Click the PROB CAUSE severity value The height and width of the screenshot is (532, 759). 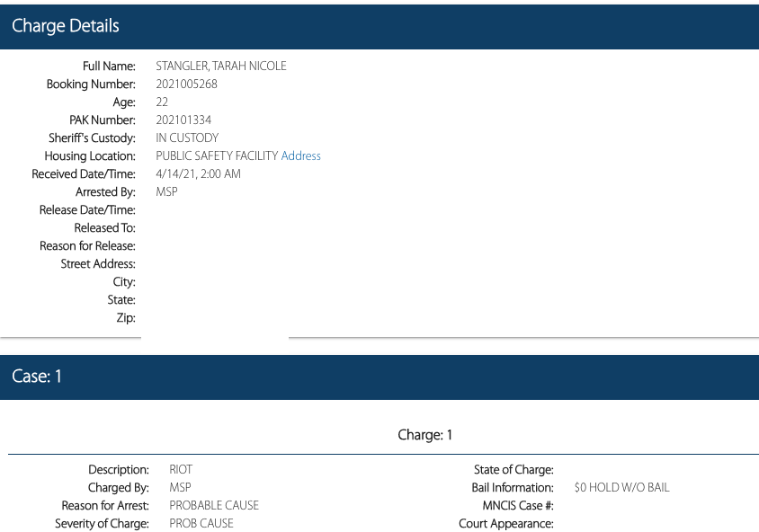(x=201, y=523)
